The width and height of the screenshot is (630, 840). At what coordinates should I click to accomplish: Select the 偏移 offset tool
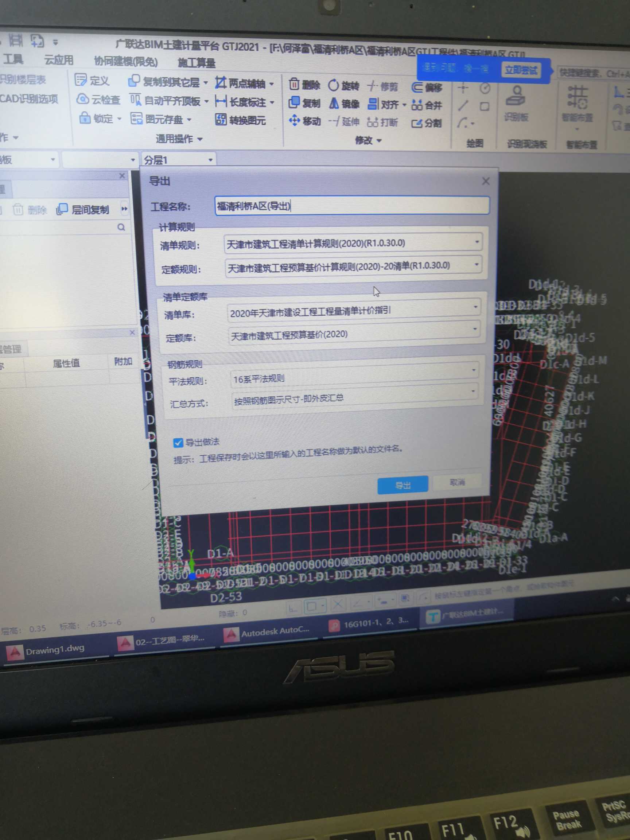pyautogui.click(x=428, y=88)
